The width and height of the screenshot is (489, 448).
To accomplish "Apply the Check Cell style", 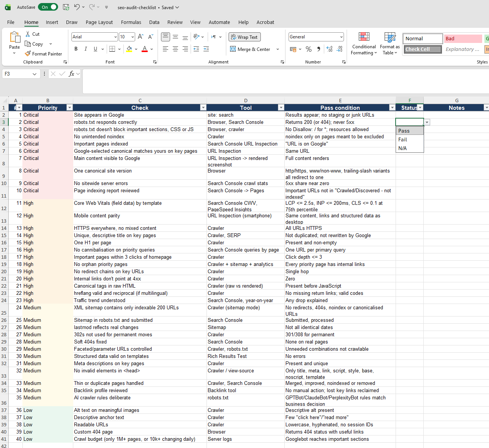I will coord(423,49).
